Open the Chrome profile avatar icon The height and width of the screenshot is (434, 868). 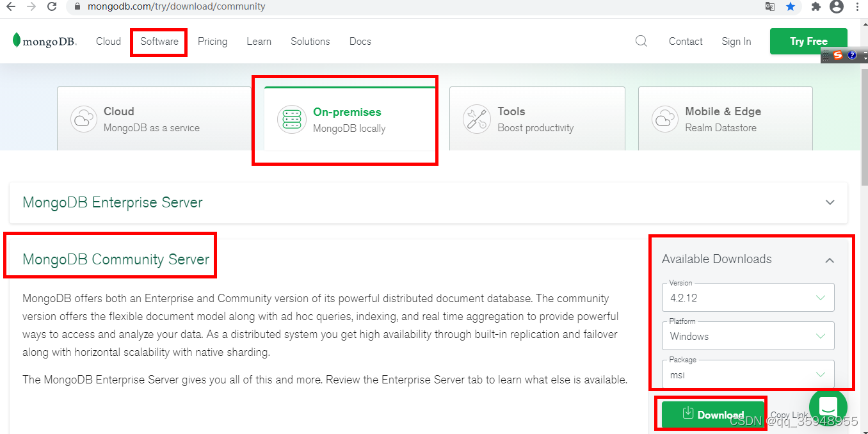pyautogui.click(x=836, y=6)
